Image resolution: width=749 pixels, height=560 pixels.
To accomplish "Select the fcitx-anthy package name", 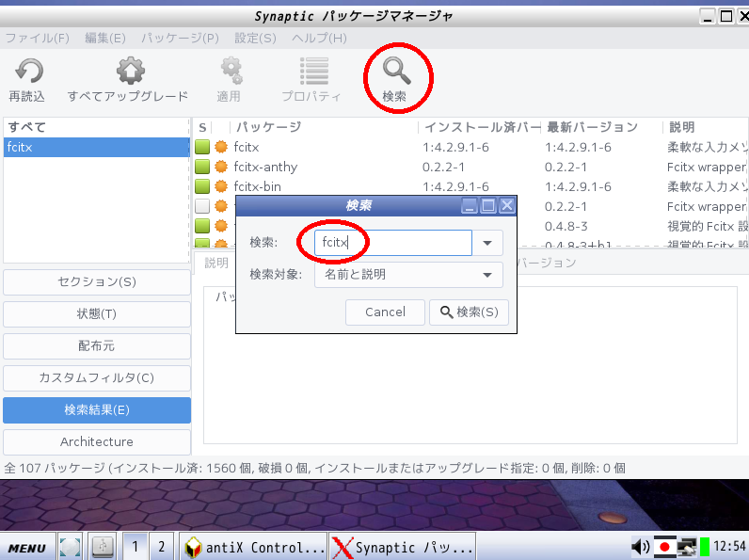I will 265,167.
